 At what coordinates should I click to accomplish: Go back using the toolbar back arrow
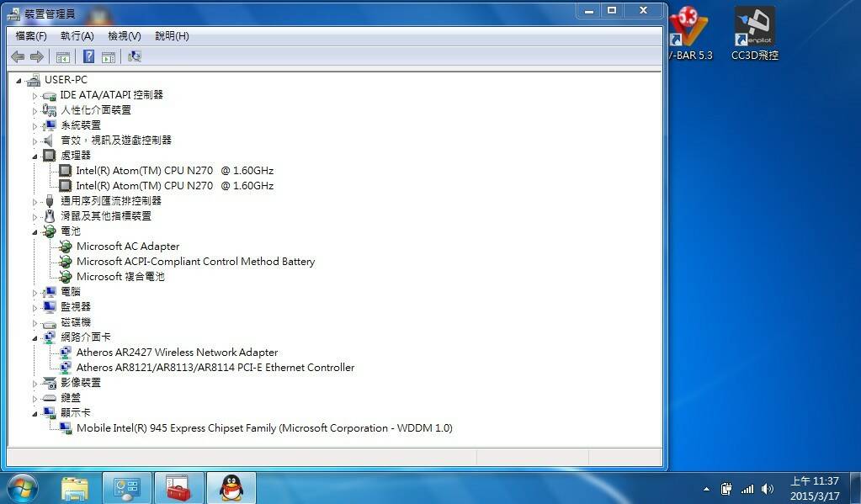[x=18, y=56]
